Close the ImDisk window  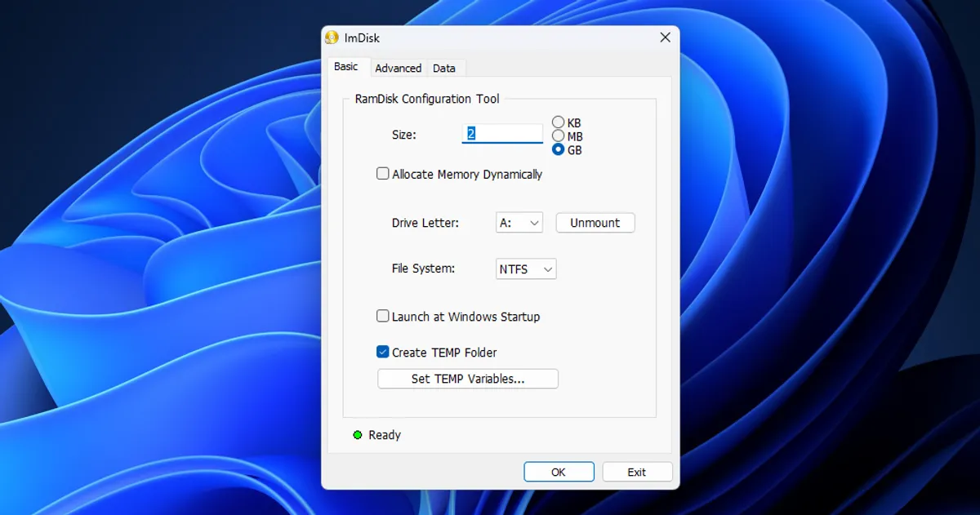665,38
